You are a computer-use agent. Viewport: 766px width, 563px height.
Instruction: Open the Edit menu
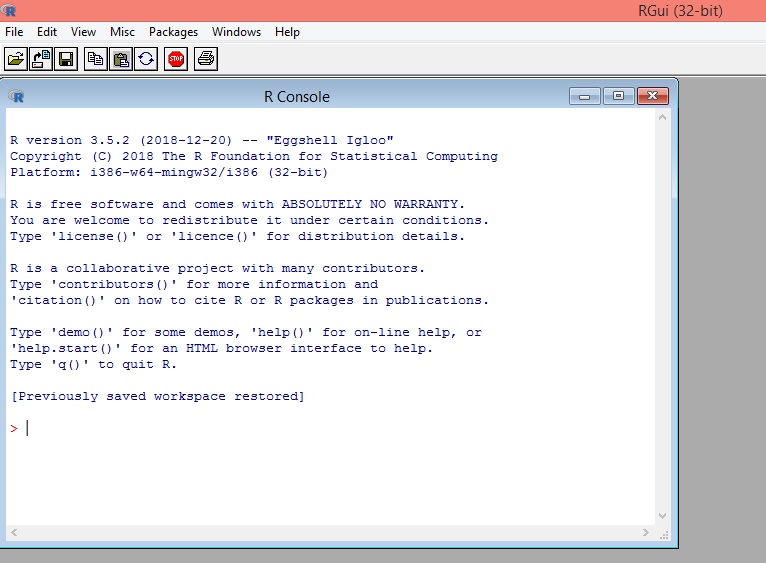[x=47, y=32]
